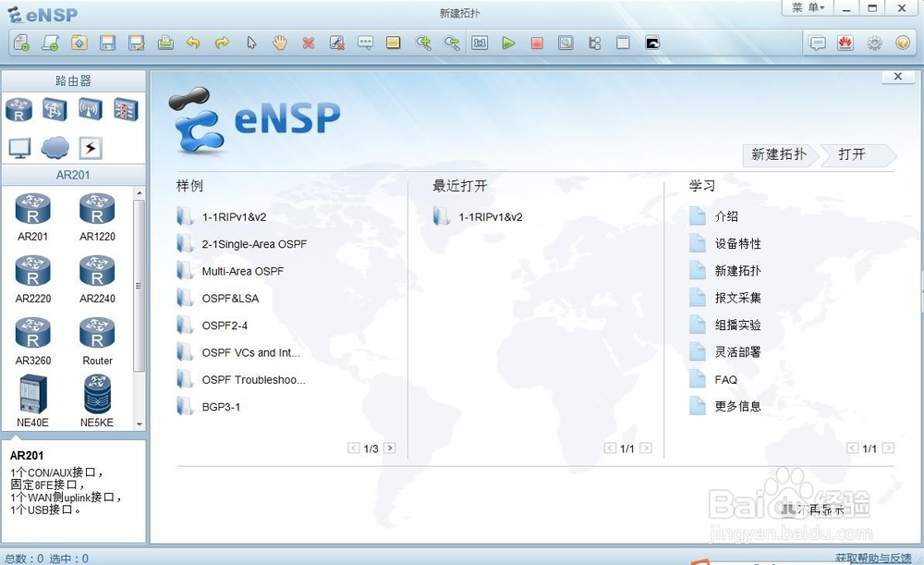Select the cloud device category icon
Viewport: 924px width, 565px height.
coord(55,148)
